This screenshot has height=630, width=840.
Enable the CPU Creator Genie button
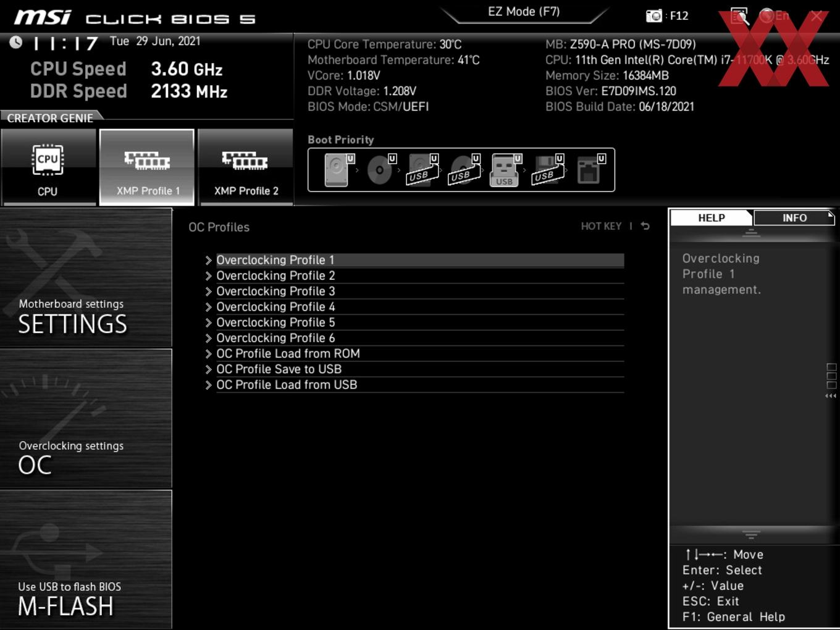point(48,167)
